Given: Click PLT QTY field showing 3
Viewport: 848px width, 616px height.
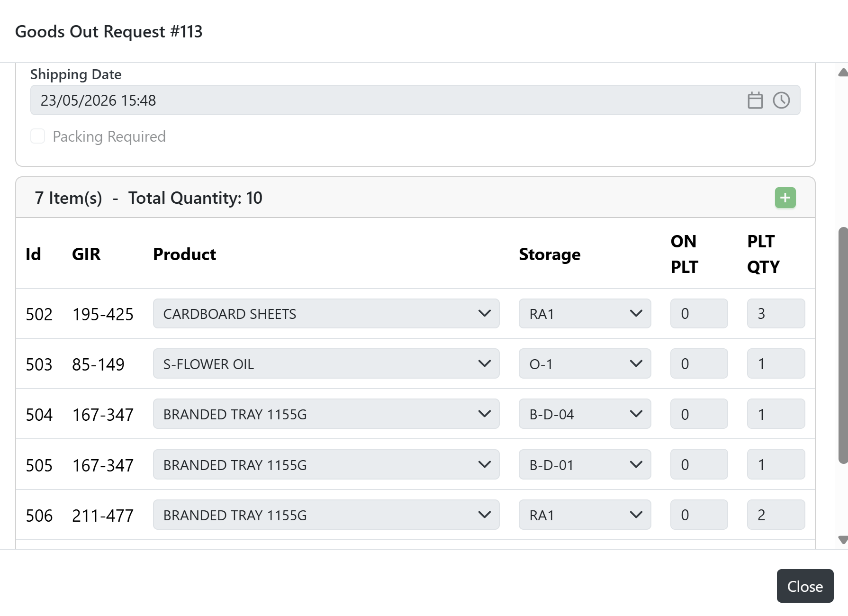Looking at the screenshot, I should (776, 313).
